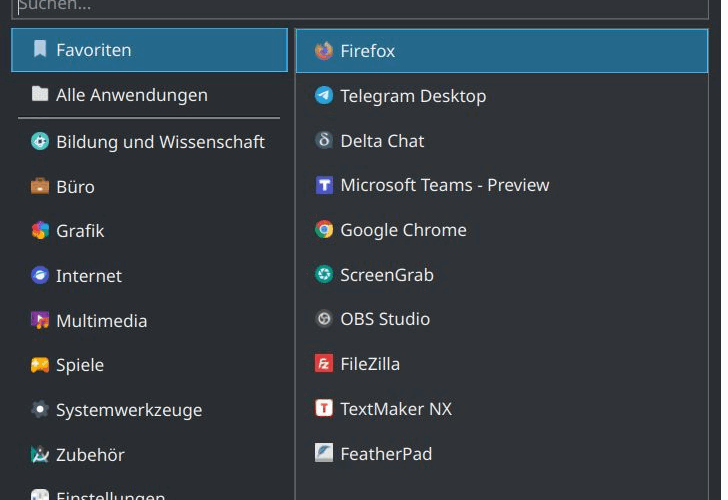This screenshot has height=500, width=728.
Task: Start TextMaker NX
Action: click(x=502, y=409)
